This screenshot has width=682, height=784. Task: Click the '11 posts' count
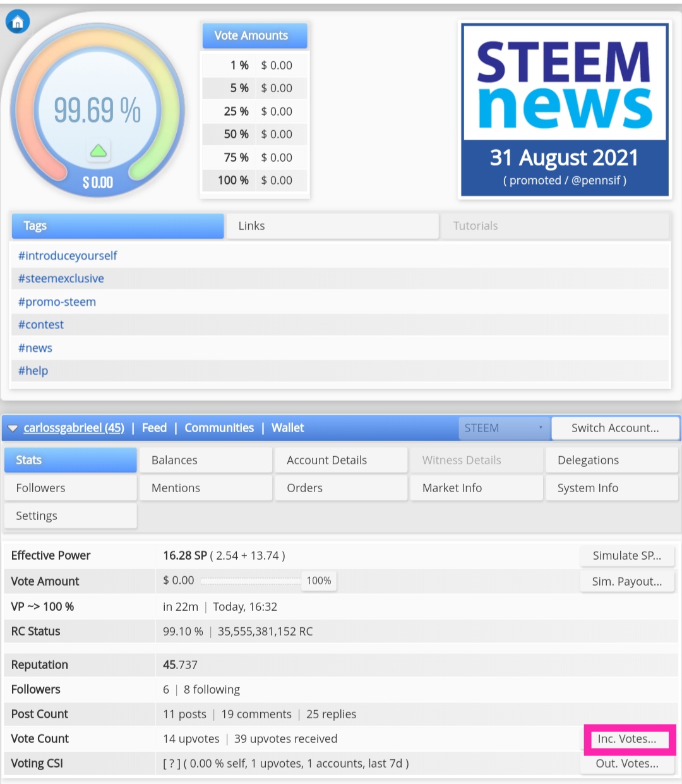click(184, 714)
